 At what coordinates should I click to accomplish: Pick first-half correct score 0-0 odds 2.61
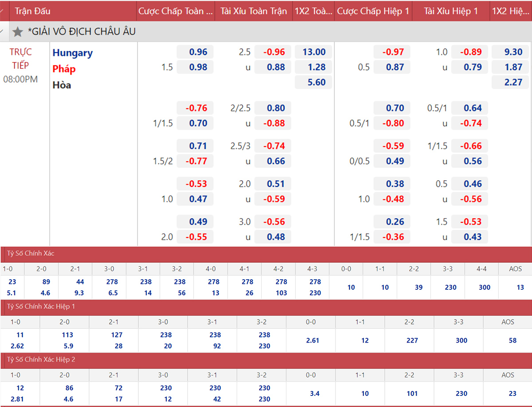pyautogui.click(x=311, y=340)
